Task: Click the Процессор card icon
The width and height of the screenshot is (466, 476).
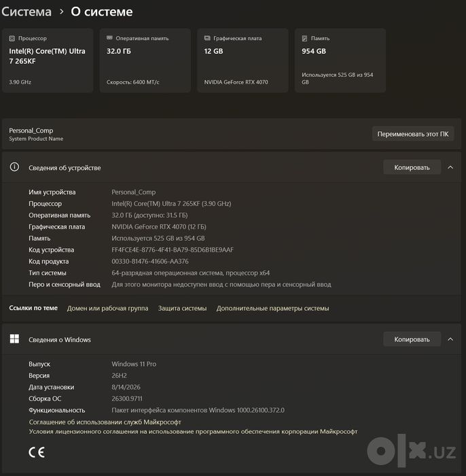Action: [12, 39]
